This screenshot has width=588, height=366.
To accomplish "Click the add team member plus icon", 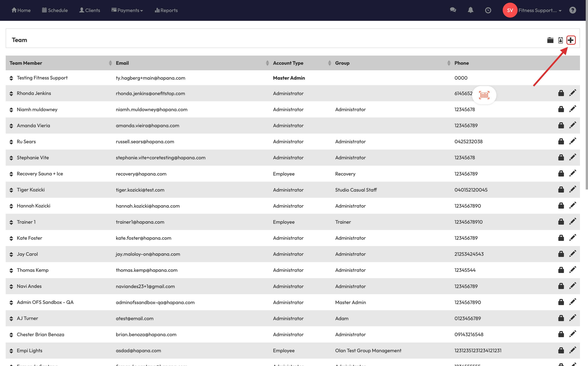I will tap(571, 40).
